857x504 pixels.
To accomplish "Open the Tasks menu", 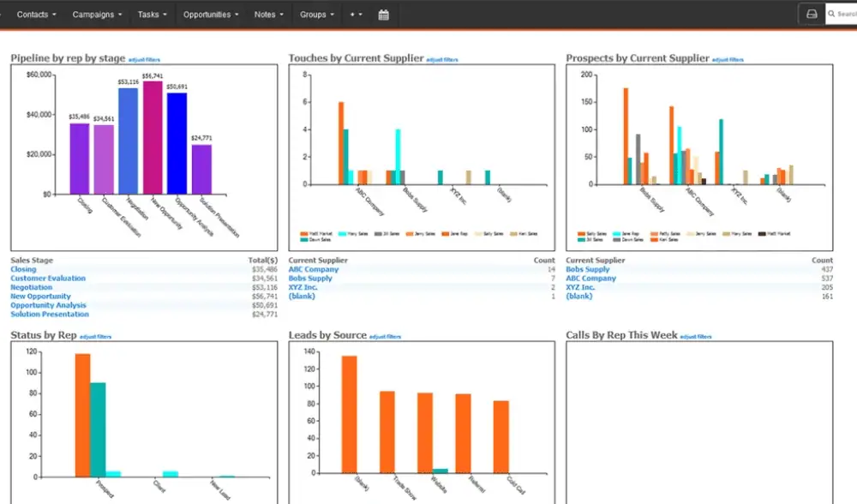I will (x=153, y=15).
